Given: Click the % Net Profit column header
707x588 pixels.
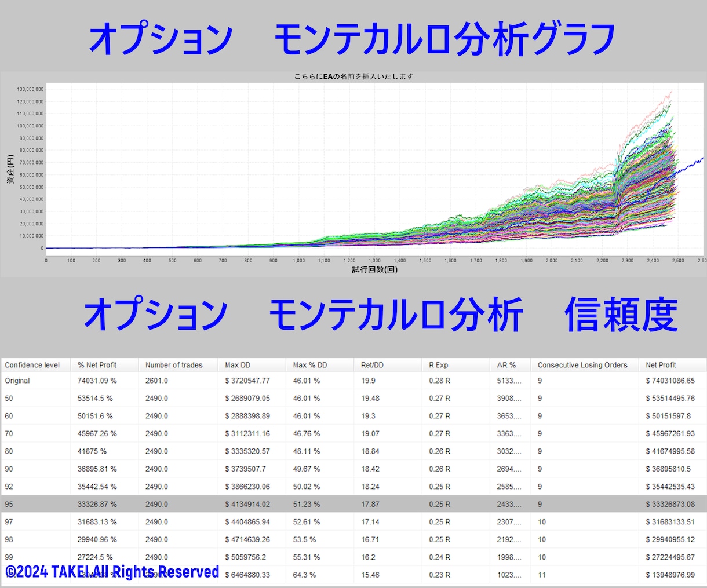Looking at the screenshot, I should pyautogui.click(x=105, y=365).
